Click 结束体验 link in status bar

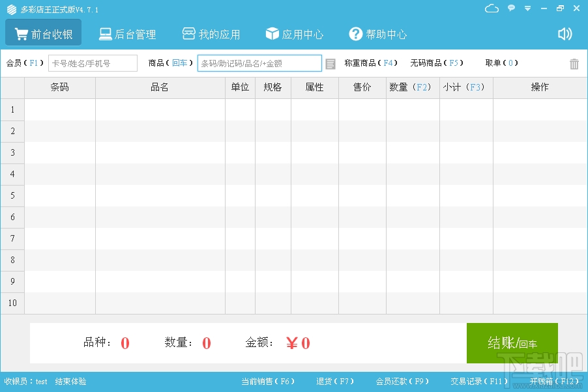(71, 382)
